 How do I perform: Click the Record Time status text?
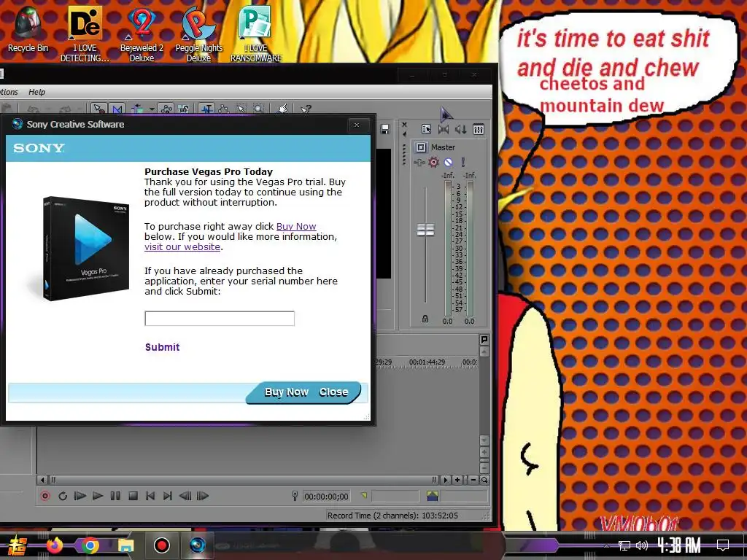point(392,516)
